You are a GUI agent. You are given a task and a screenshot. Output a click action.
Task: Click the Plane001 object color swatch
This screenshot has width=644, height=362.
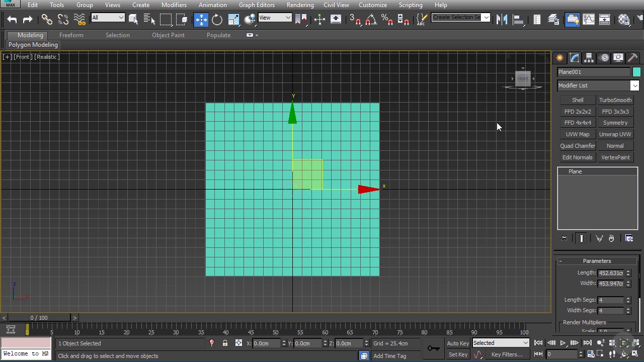(636, 72)
